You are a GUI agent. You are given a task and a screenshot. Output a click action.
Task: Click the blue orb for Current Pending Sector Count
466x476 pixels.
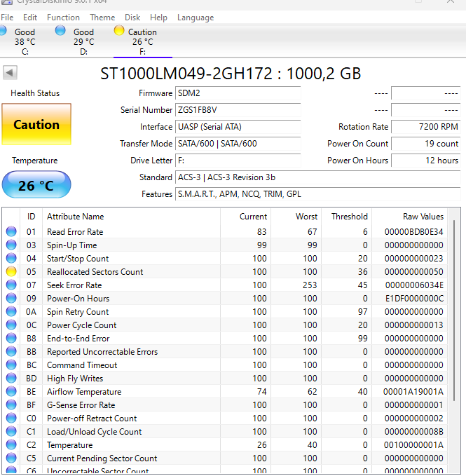pyautogui.click(x=11, y=458)
